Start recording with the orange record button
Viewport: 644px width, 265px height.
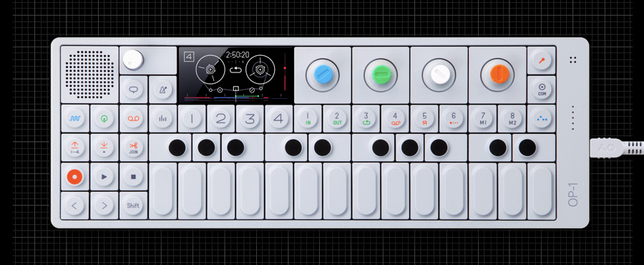pyautogui.click(x=74, y=177)
